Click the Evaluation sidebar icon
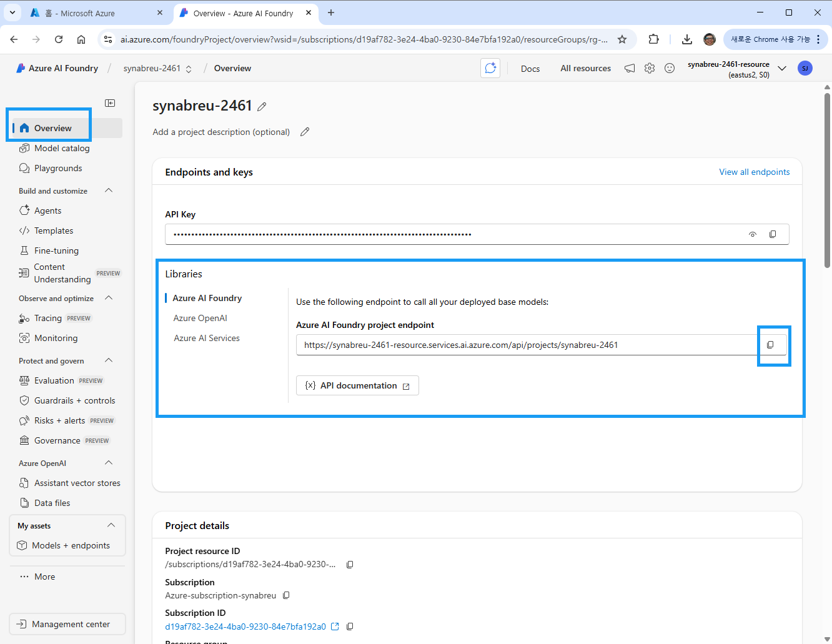The width and height of the screenshot is (832, 644). (x=24, y=380)
